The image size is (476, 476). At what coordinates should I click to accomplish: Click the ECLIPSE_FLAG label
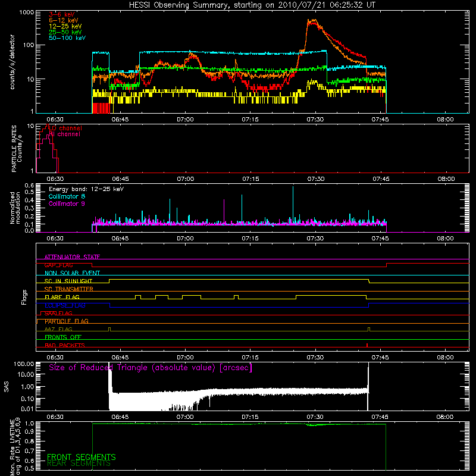tap(65, 305)
